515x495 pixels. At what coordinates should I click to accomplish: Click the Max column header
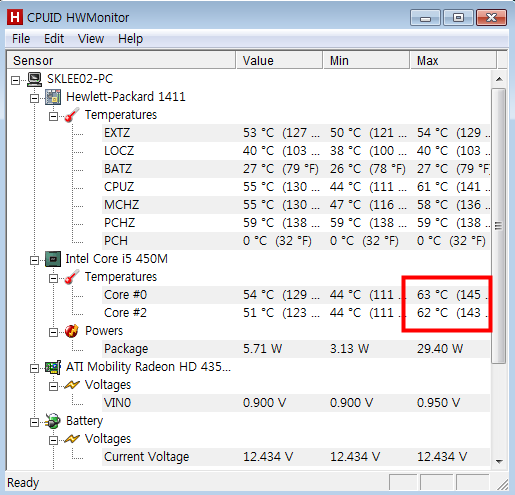point(453,60)
